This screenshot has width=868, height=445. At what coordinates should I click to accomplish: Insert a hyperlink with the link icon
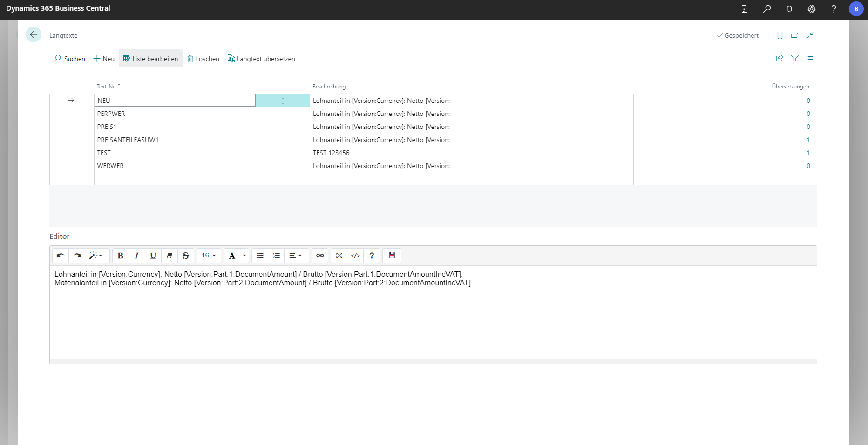[x=320, y=256]
